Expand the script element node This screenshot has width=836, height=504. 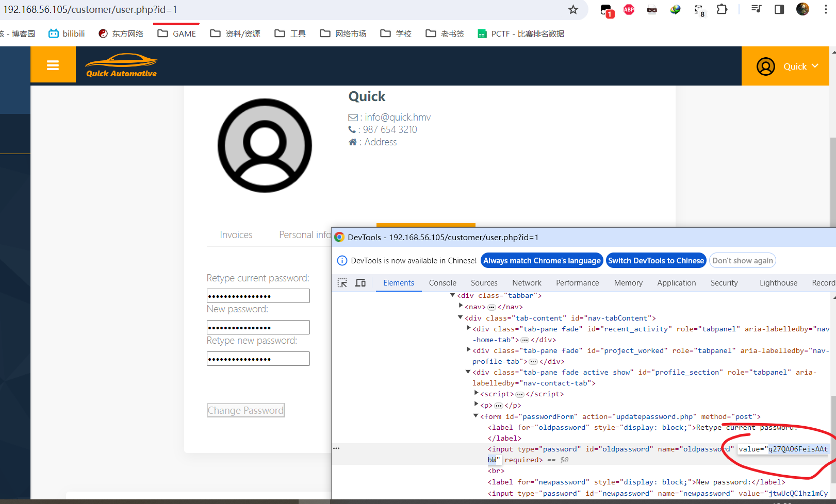pos(476,393)
